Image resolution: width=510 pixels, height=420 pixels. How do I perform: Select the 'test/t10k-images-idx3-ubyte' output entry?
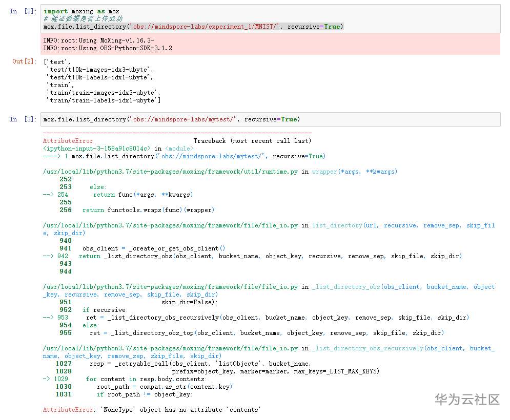click(99, 70)
